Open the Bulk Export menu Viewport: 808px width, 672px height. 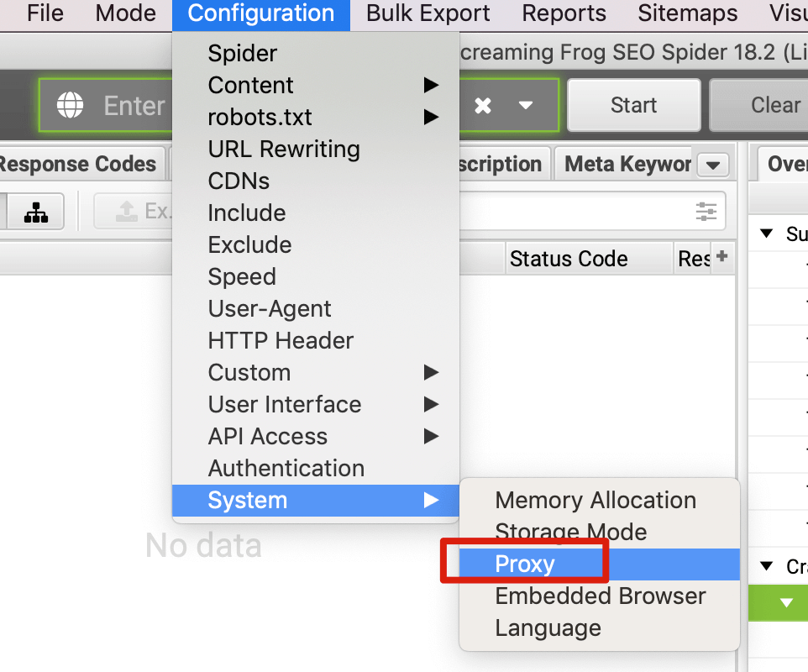click(x=428, y=13)
